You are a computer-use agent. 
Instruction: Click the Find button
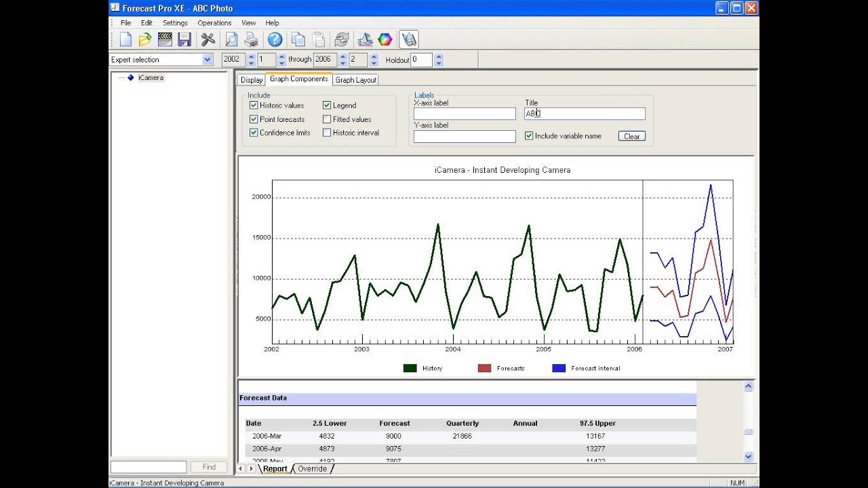[x=209, y=467]
